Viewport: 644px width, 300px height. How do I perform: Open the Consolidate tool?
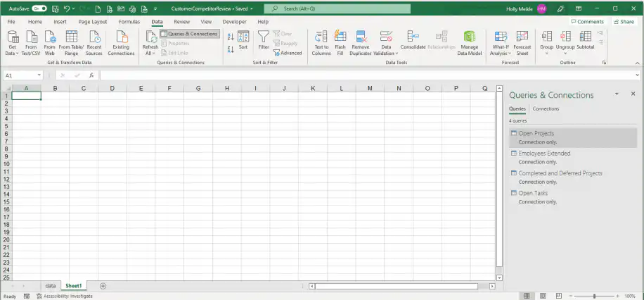tap(413, 40)
